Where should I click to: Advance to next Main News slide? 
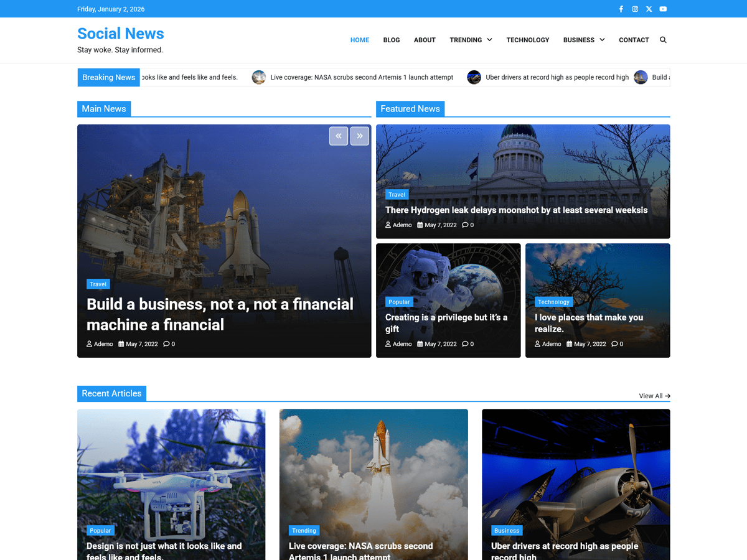[359, 136]
